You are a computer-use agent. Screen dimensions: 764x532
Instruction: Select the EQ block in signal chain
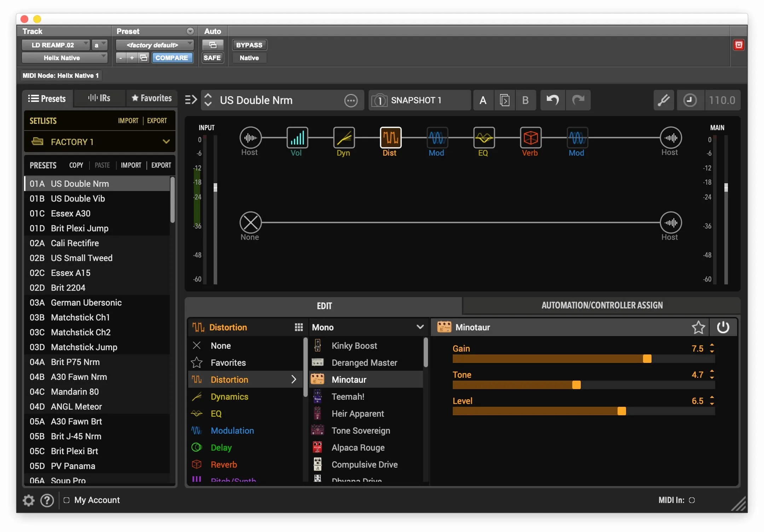click(x=484, y=138)
